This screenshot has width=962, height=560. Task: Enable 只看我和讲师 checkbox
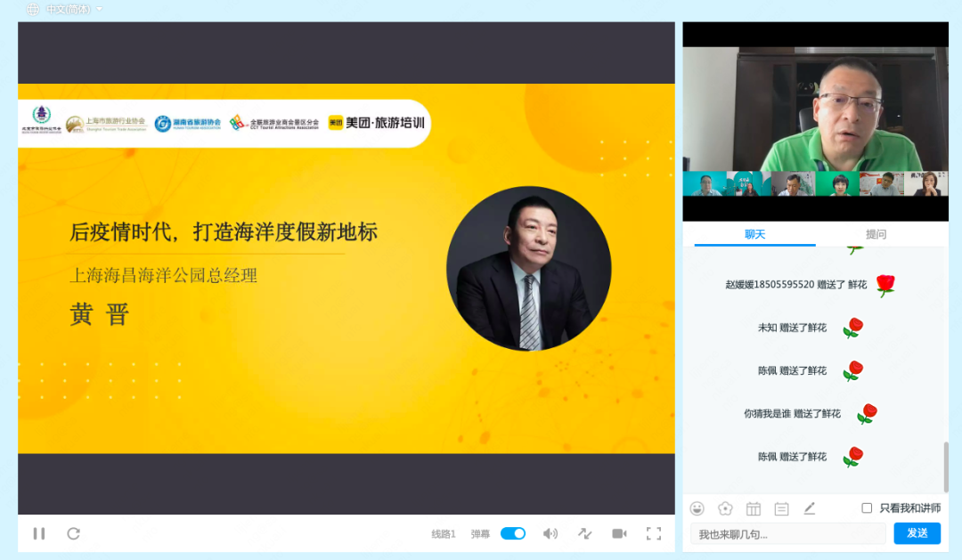point(865,507)
